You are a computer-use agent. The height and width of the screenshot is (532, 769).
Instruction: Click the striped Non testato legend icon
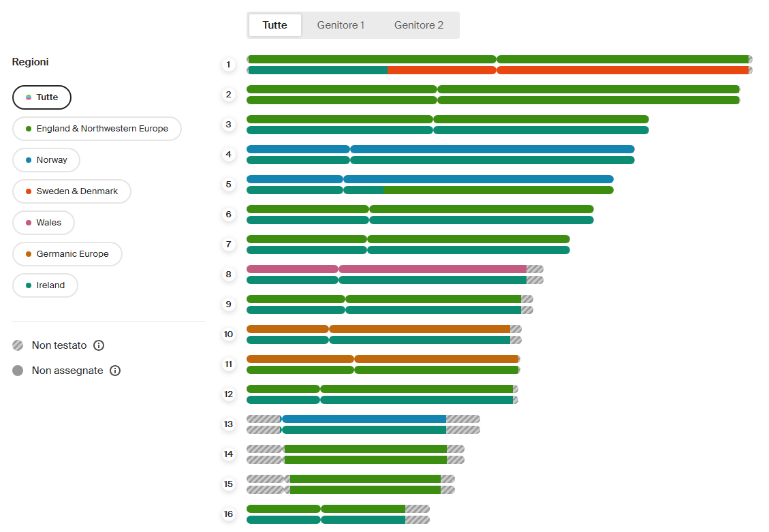18,345
